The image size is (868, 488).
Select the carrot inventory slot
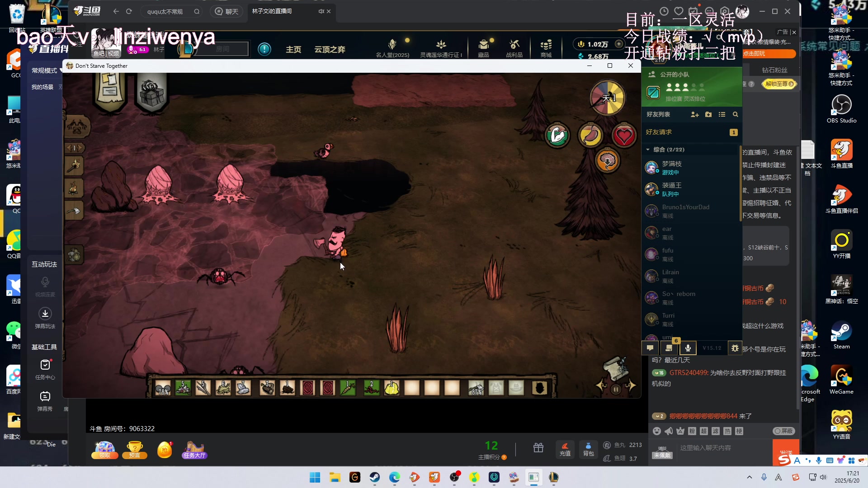point(348,388)
